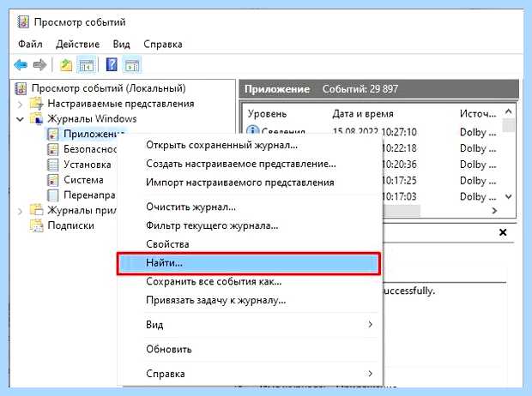The width and height of the screenshot is (532, 396).
Task: Open the Справка submenu arrow in context menu
Action: click(x=370, y=374)
